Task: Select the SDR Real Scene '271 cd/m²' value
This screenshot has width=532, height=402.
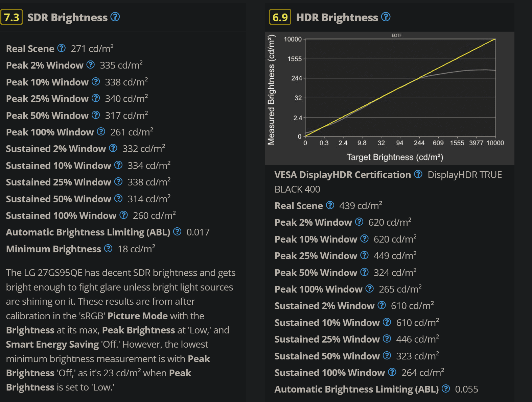Action: pos(92,49)
